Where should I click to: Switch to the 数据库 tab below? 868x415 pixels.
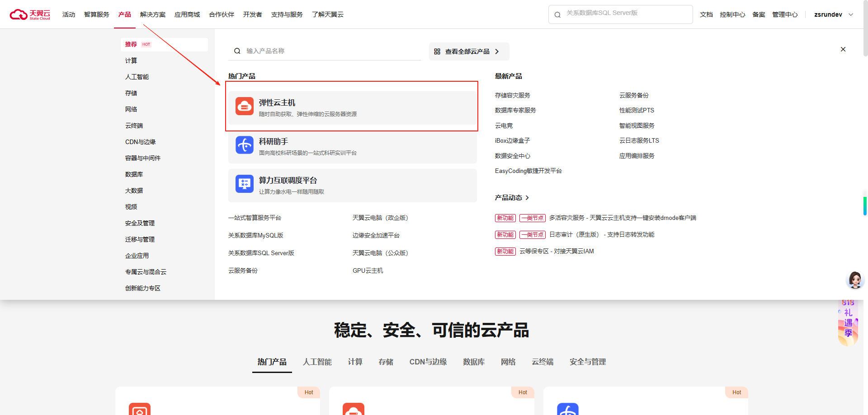474,362
